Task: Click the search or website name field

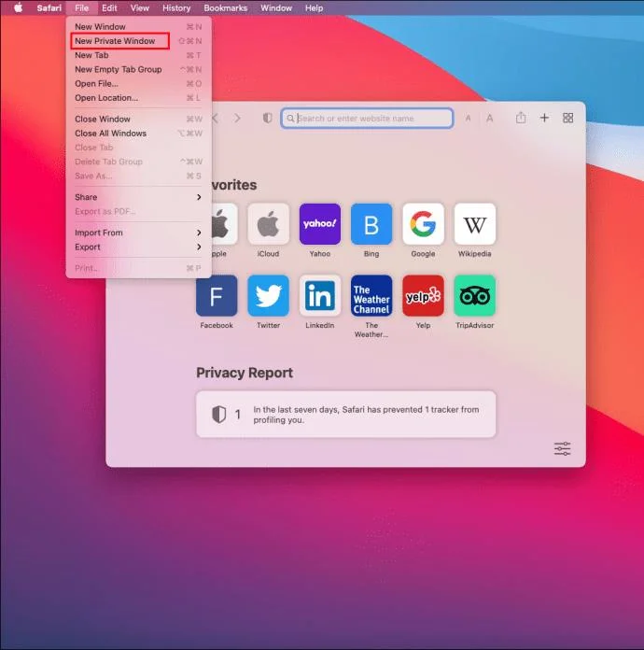Action: [367, 119]
